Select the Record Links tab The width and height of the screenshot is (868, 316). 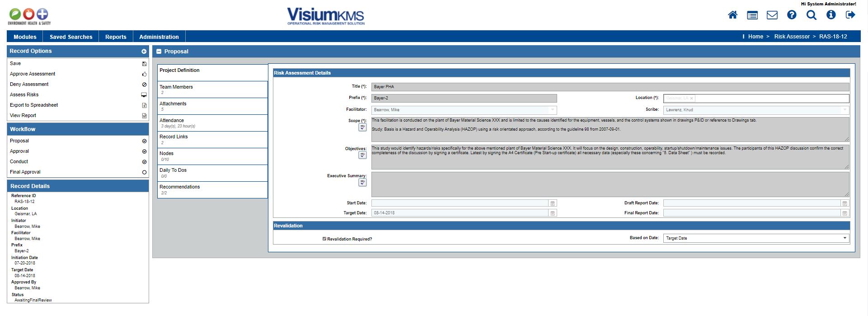tap(212, 140)
